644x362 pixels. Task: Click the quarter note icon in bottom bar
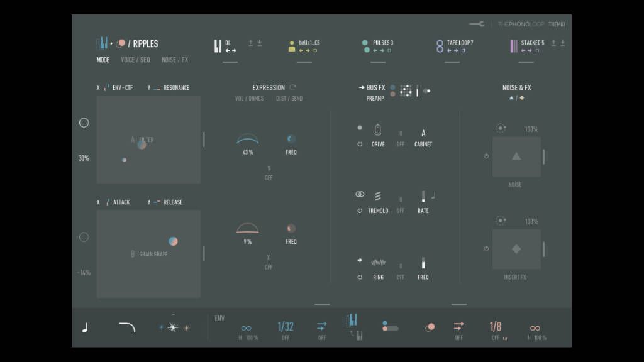click(x=85, y=327)
